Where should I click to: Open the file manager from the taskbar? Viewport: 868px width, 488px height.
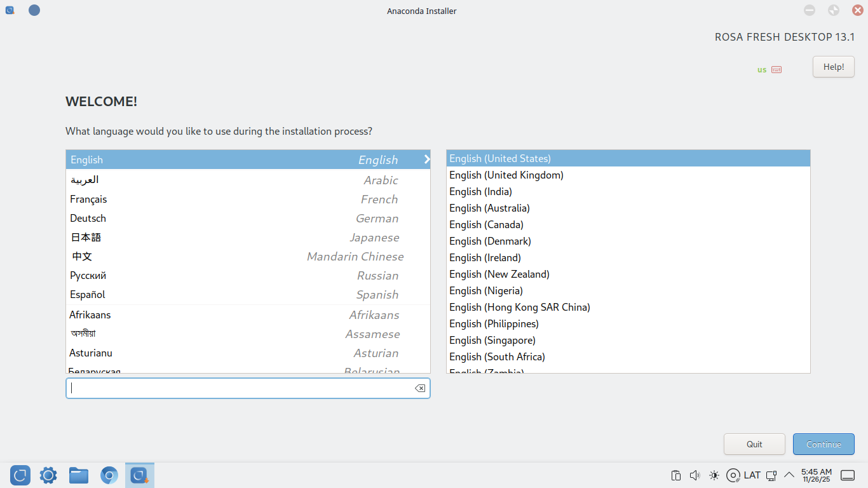(79, 475)
